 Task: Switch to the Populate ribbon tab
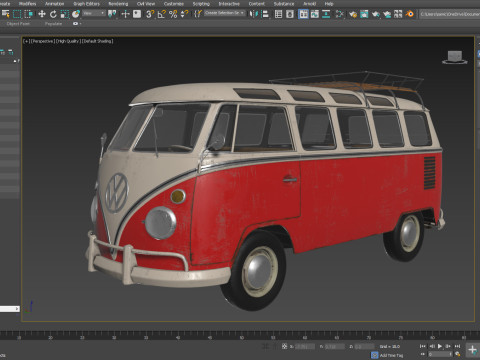(x=53, y=24)
